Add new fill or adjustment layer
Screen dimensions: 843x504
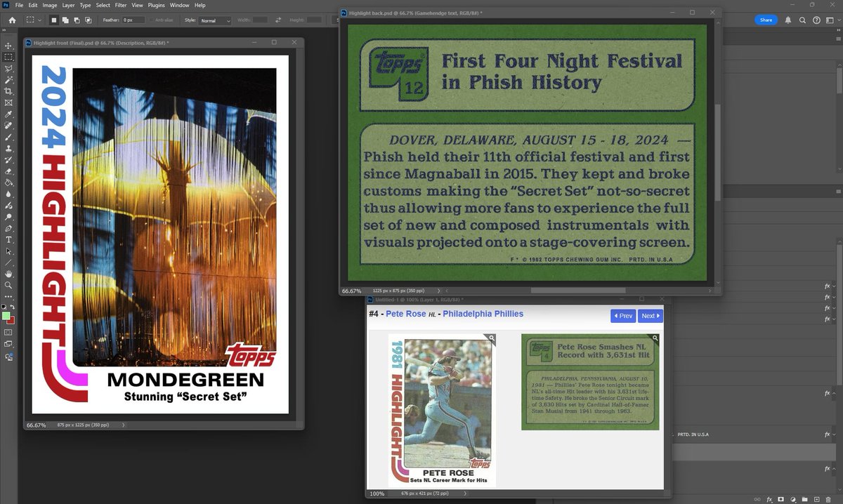coord(793,499)
